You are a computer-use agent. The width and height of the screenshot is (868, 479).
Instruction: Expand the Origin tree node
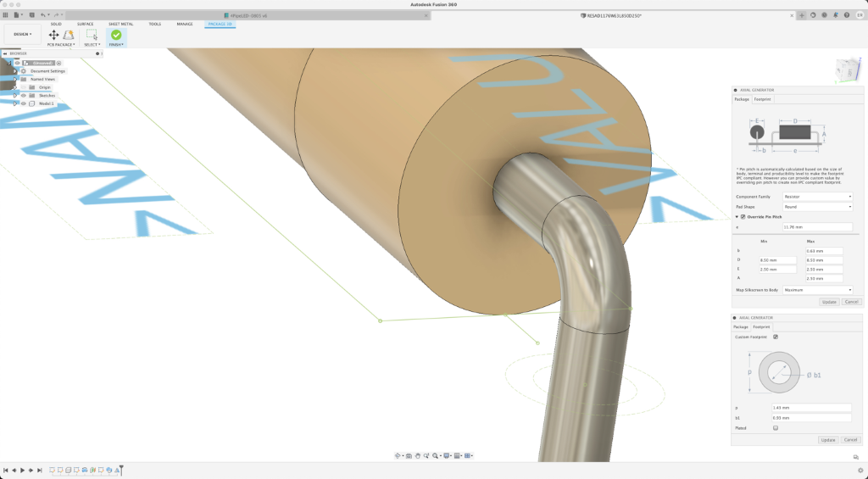click(x=15, y=87)
